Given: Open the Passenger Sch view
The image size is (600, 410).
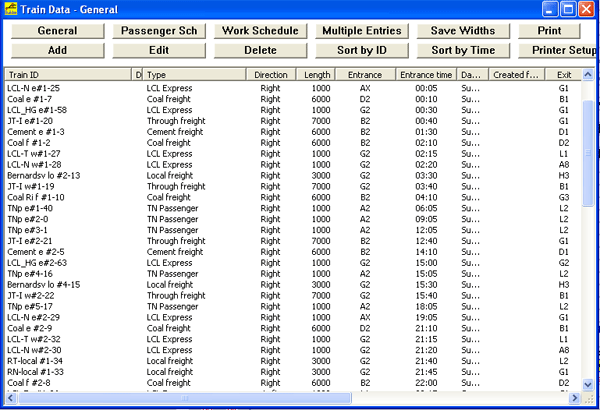Looking at the screenshot, I should tap(159, 31).
